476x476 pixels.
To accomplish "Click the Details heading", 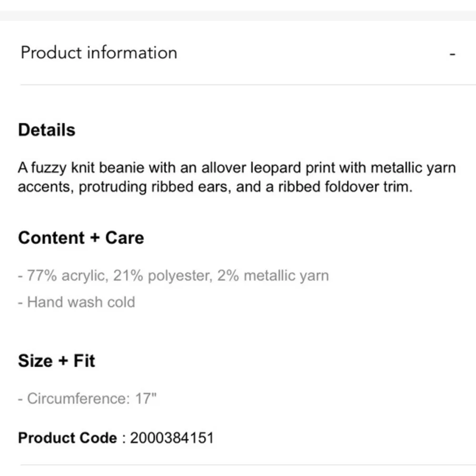I will [x=47, y=130].
